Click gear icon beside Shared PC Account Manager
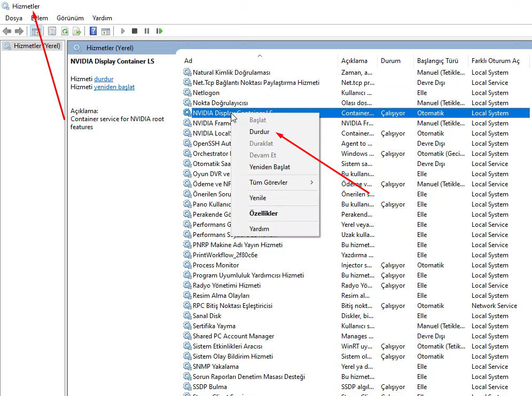The width and height of the screenshot is (532, 396). [x=187, y=336]
